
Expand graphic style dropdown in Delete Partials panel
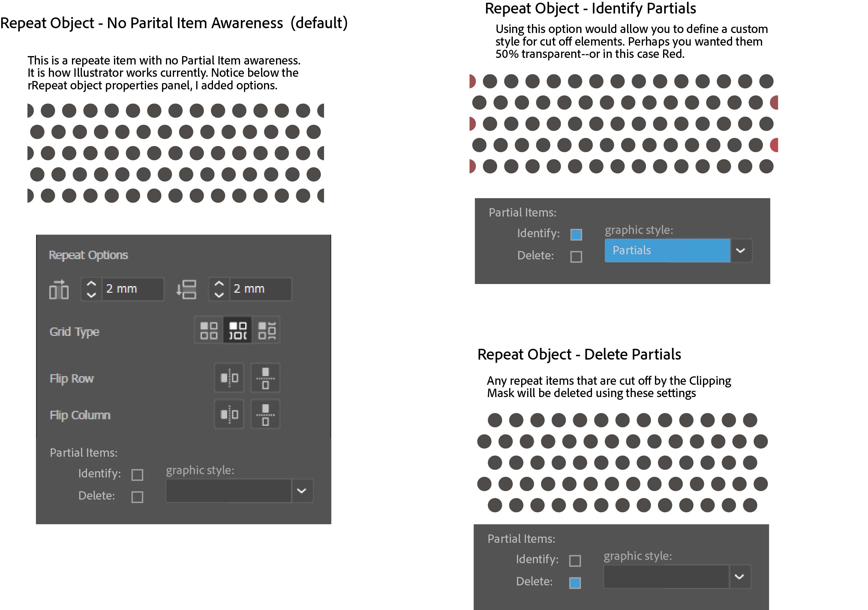point(739,577)
